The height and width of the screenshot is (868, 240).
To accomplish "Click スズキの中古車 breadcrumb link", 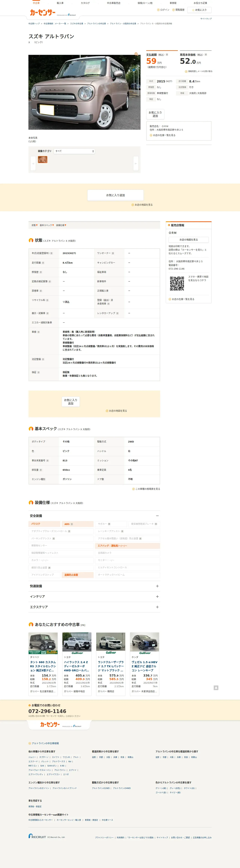I will 76,24.
